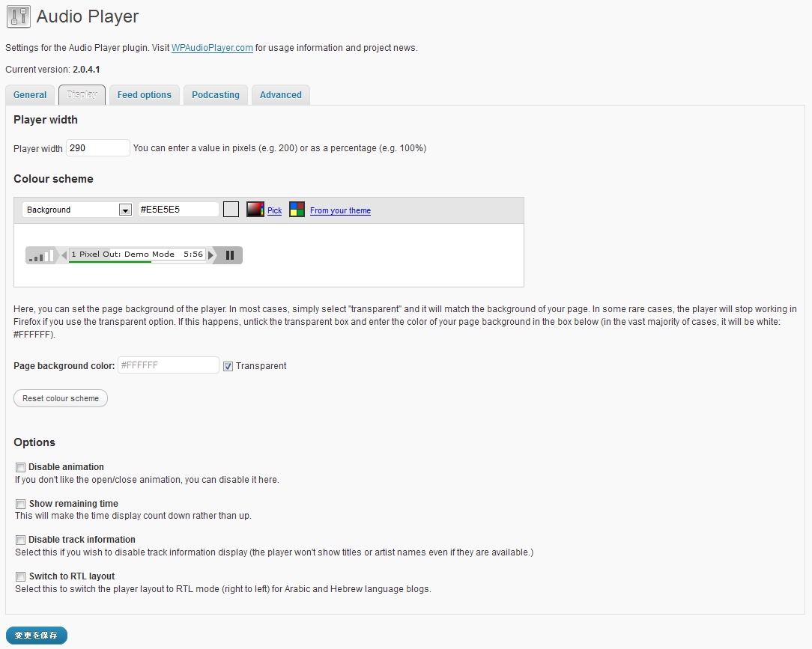
Task: Click inside the Player width input field
Action: pos(97,147)
